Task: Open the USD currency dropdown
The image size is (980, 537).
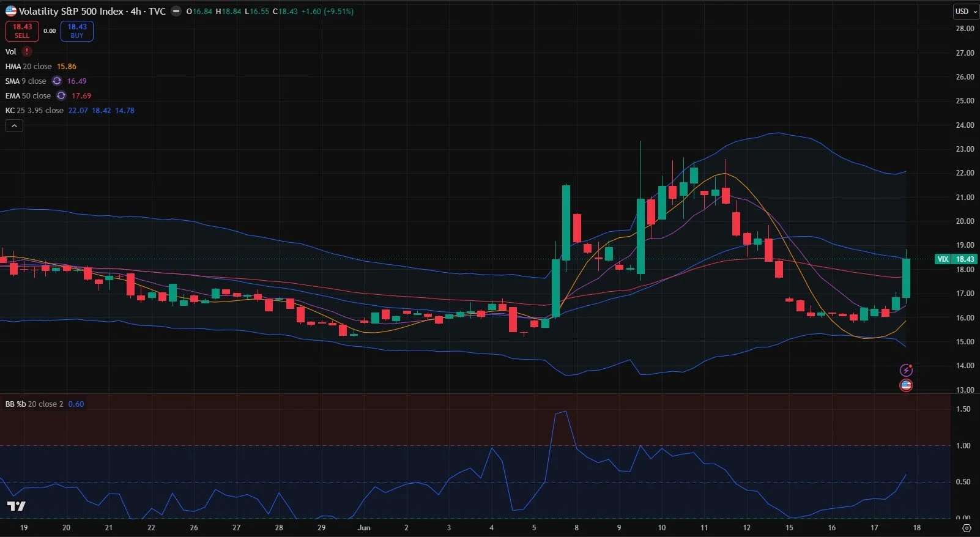Action: click(965, 11)
